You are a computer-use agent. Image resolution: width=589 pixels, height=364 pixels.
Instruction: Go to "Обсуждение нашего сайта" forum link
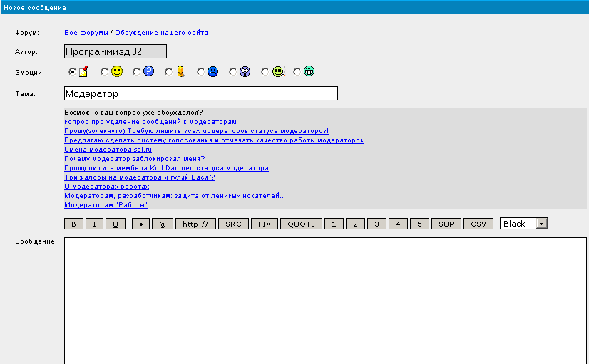(161, 33)
